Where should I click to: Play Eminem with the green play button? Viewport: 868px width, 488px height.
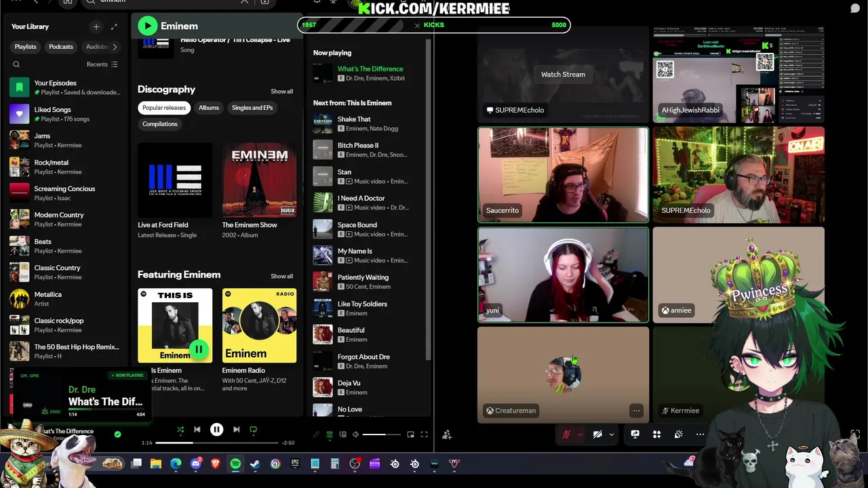click(x=147, y=26)
